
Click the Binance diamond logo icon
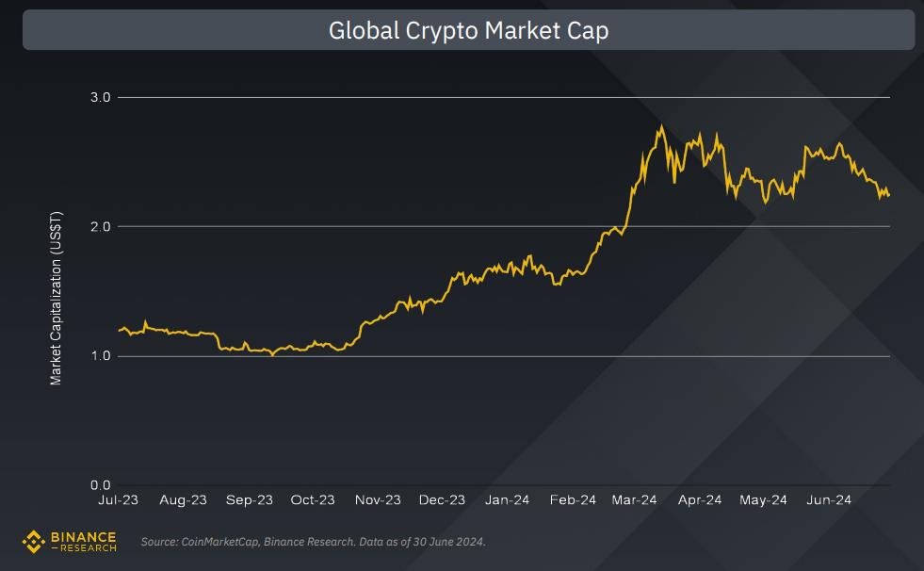pos(33,542)
